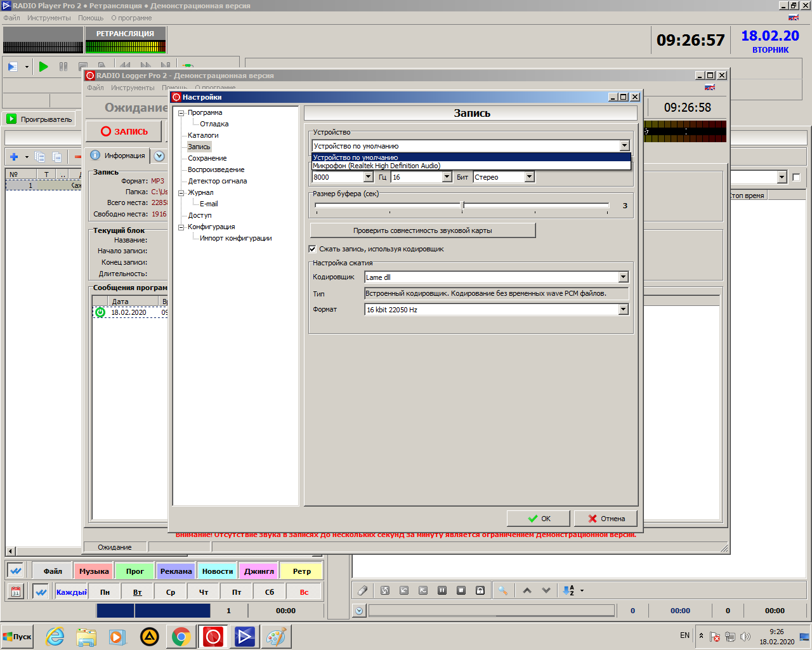
Task: Click the calendar icon in schedule row
Action: pos(16,592)
